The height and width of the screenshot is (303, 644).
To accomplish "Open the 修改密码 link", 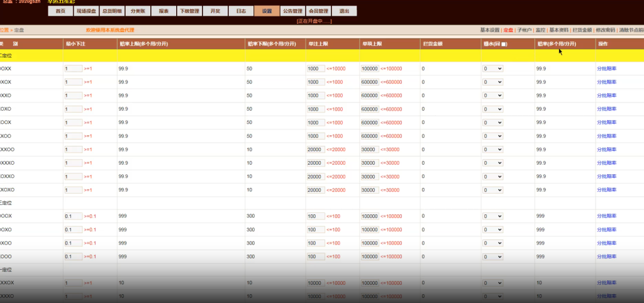I will pos(605,30).
